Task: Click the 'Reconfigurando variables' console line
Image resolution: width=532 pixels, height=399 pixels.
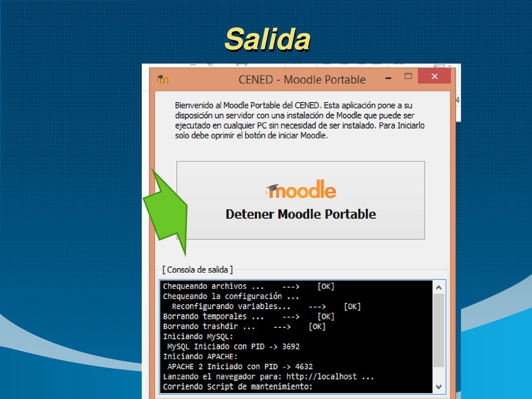Action: pos(267,307)
